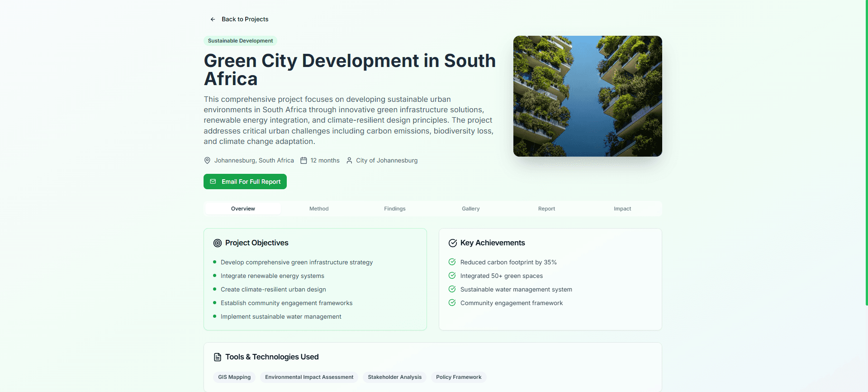This screenshot has height=392, width=868.
Task: Click check icon for Reduced carbon footprint
Action: [452, 262]
